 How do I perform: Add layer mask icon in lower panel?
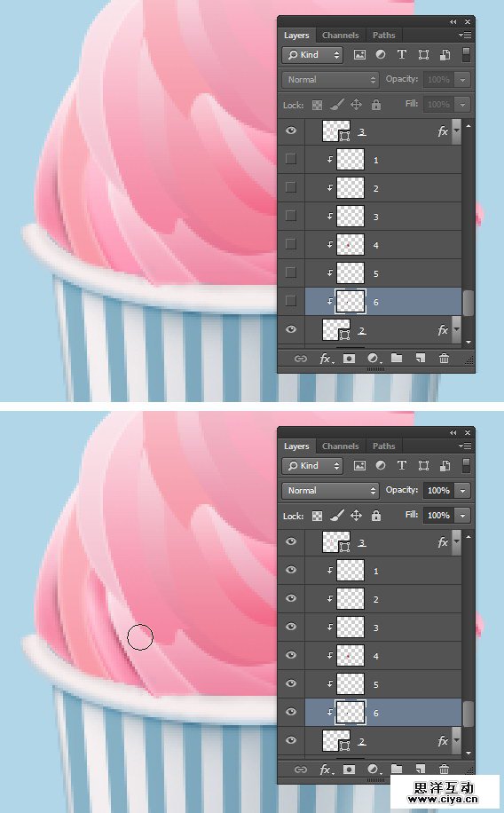pos(350,769)
